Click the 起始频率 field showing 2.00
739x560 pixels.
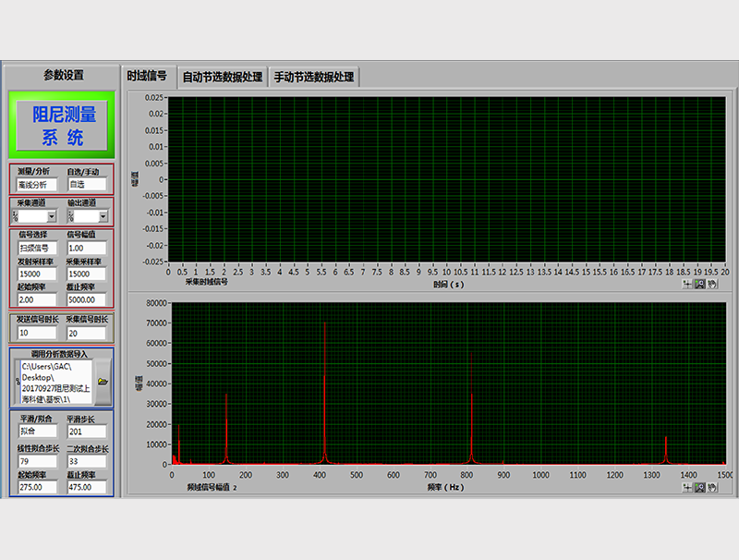pyautogui.click(x=37, y=299)
